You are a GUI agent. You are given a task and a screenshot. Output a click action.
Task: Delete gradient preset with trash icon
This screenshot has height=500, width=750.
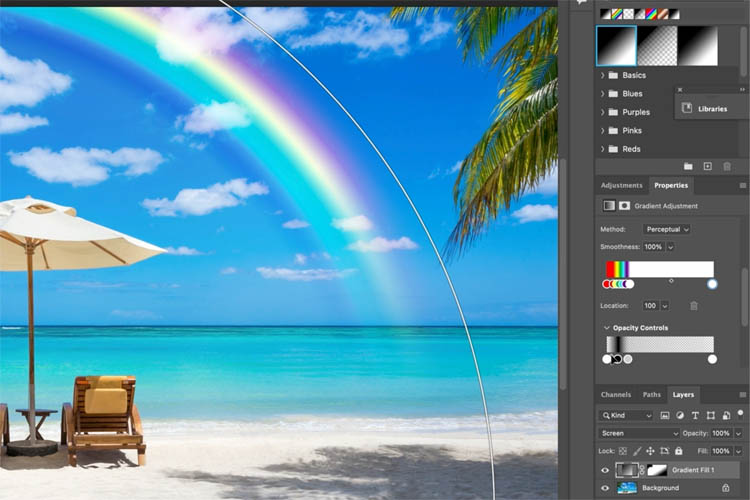point(727,166)
